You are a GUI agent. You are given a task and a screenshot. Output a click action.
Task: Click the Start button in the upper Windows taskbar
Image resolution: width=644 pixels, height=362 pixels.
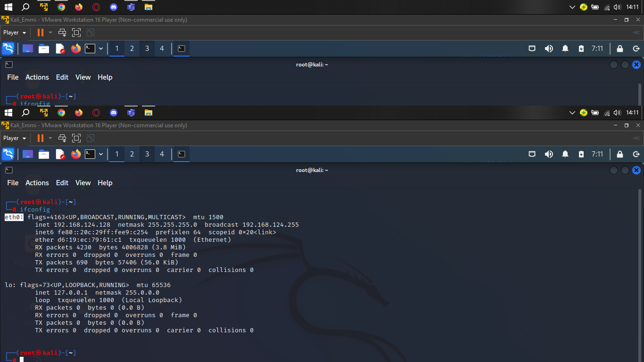(8, 7)
